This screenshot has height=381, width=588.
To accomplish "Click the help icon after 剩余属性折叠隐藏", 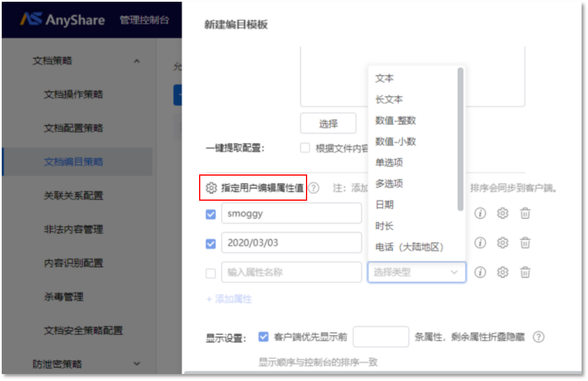I will click(539, 337).
